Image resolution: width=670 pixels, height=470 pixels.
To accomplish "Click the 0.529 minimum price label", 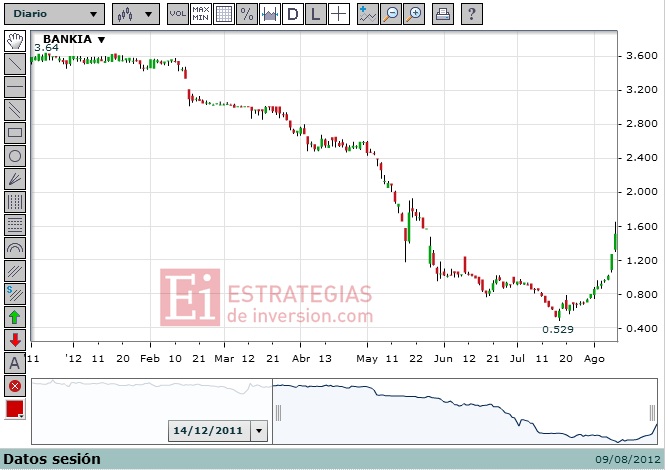I will pos(558,329).
